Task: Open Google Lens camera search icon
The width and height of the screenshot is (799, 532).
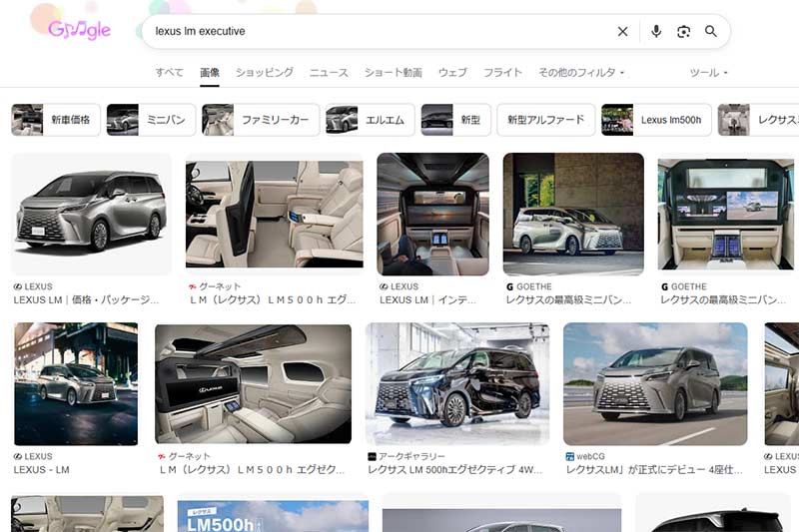Action: point(683,32)
